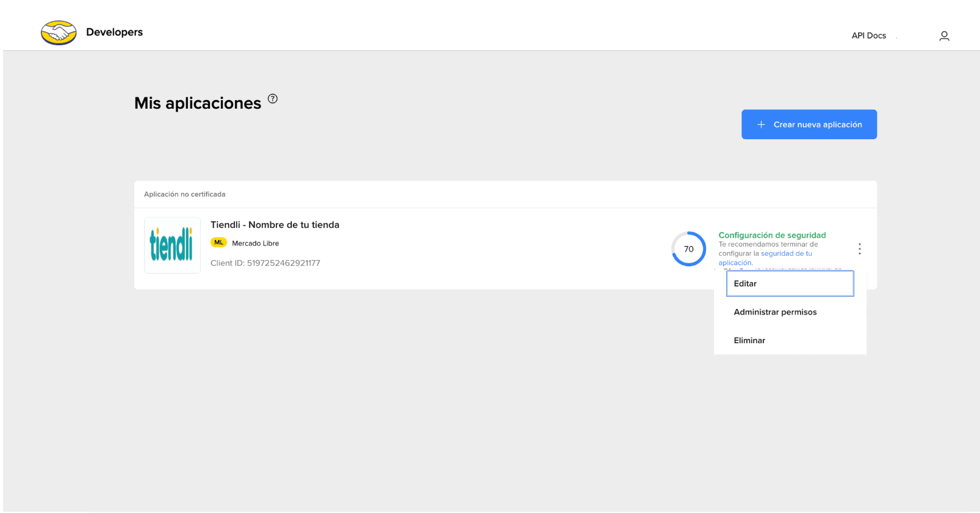Select Editar from the menu
980x513 pixels.
point(790,283)
